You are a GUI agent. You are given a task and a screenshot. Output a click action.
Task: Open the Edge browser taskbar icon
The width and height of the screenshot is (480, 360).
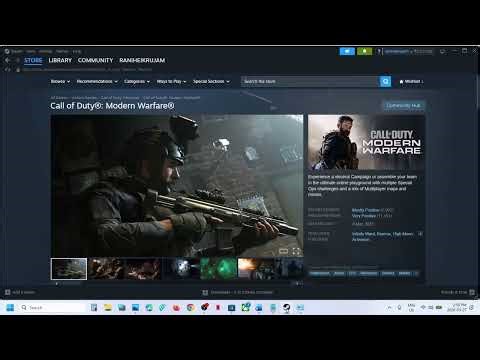[x=149, y=307]
